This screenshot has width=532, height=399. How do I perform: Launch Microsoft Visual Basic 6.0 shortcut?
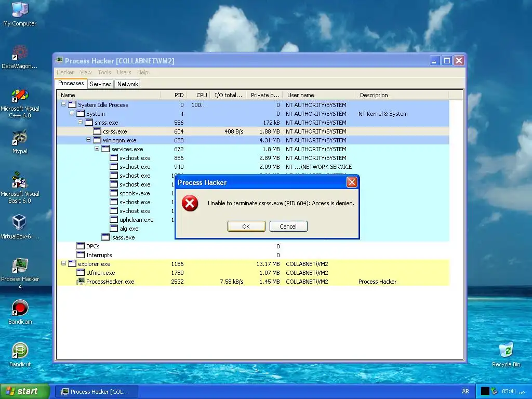20,188
